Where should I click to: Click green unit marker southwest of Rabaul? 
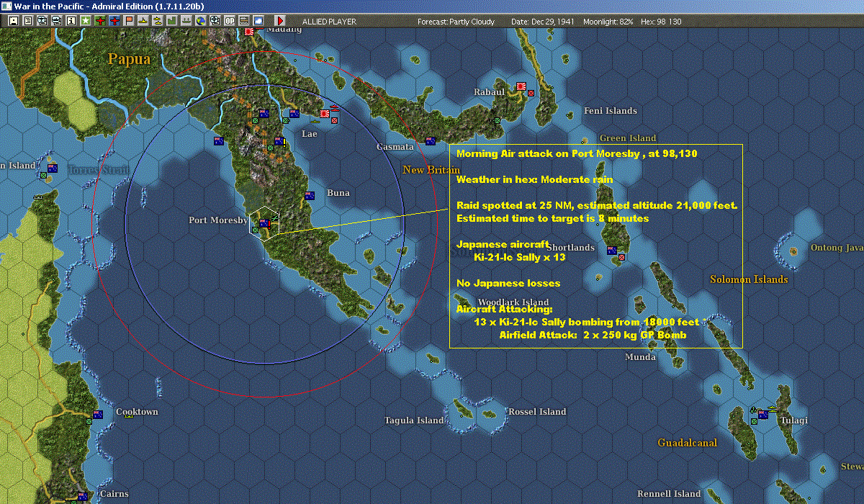[x=496, y=120]
